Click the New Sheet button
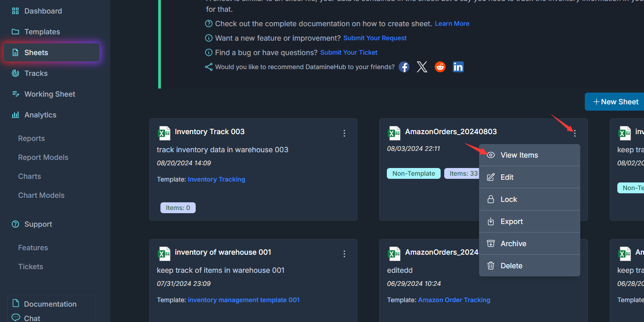Screen dimensions: 644x322 [615, 102]
